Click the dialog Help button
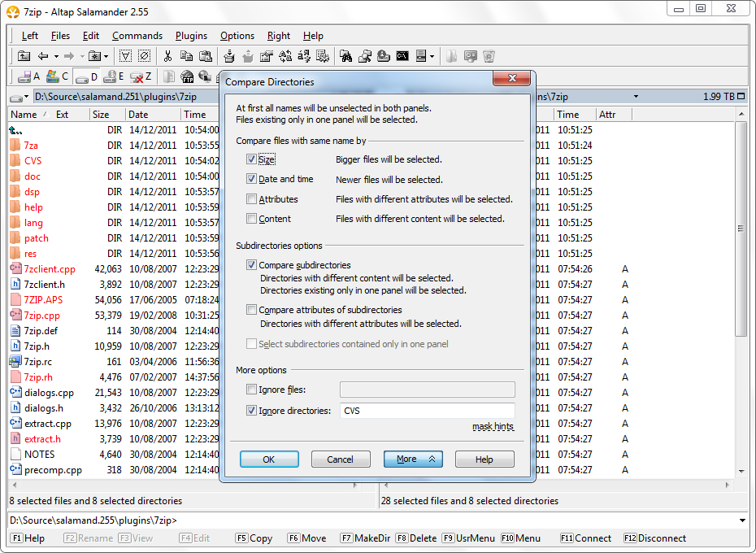 pos(484,459)
